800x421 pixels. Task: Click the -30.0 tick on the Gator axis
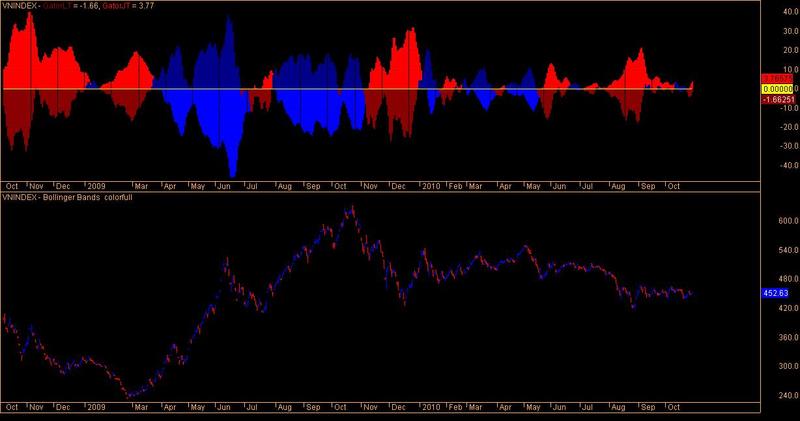pos(789,146)
